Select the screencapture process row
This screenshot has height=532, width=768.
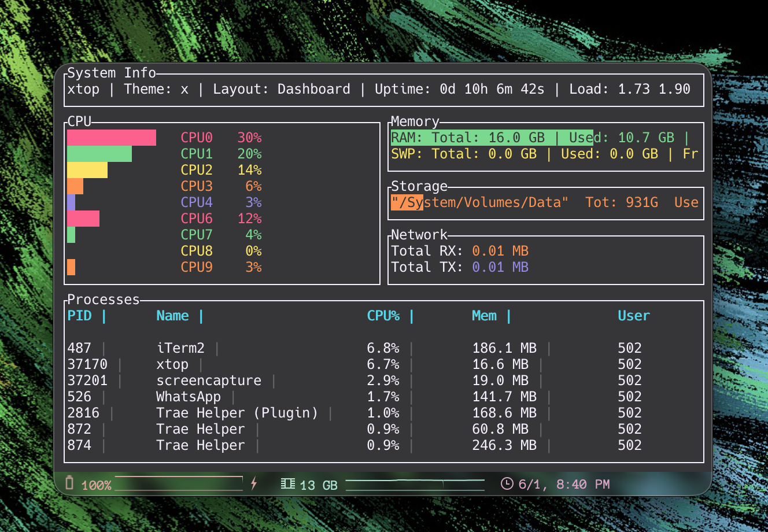click(208, 380)
